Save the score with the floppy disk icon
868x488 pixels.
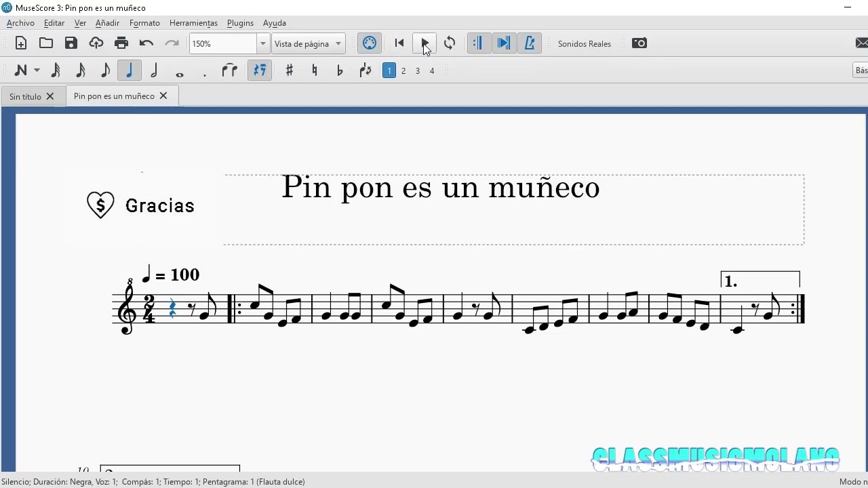pos(71,43)
